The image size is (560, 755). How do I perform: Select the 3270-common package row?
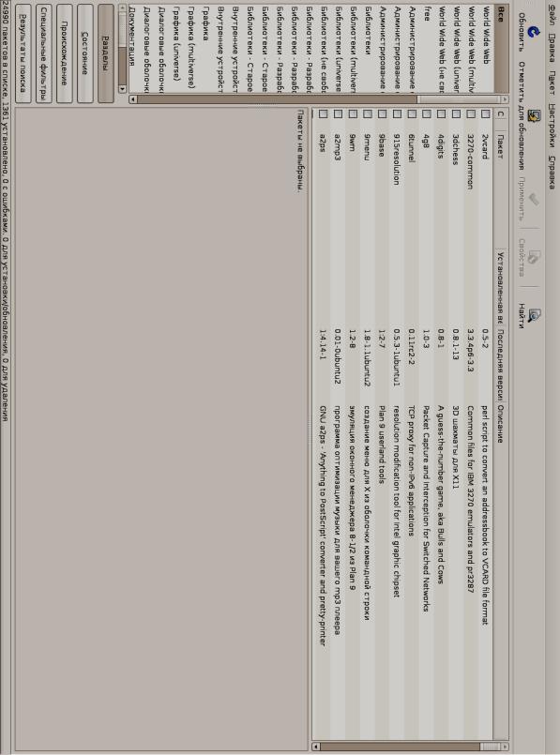point(471,424)
